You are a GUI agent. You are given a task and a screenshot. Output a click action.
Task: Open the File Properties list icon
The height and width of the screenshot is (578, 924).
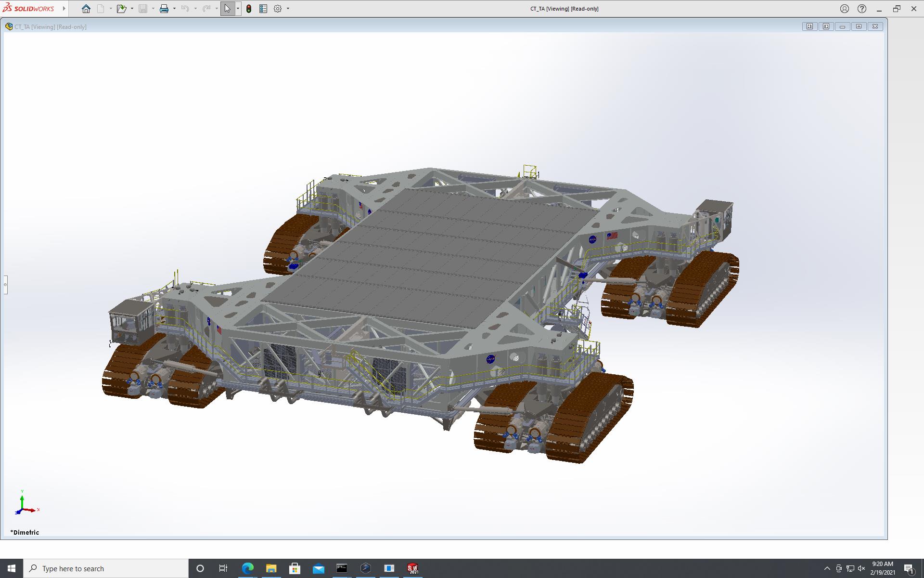pos(263,9)
